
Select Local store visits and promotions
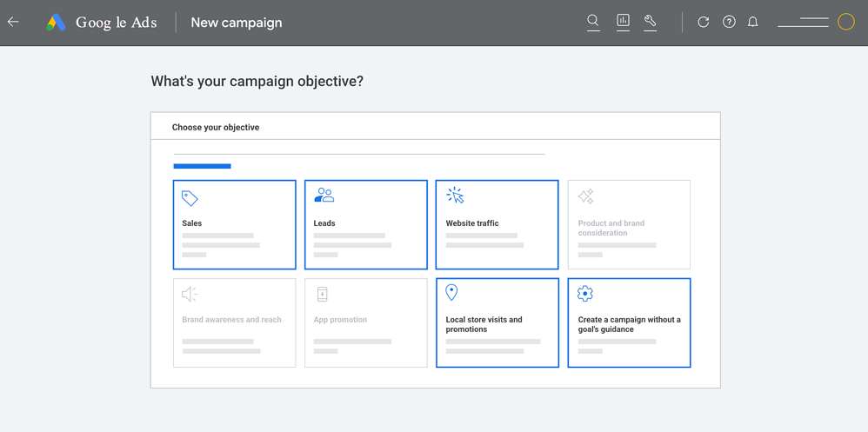(x=497, y=322)
